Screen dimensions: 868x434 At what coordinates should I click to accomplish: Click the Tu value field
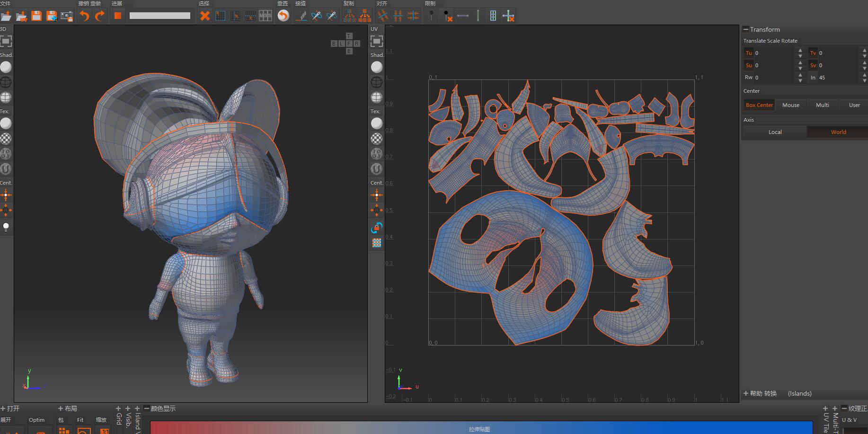pos(775,53)
